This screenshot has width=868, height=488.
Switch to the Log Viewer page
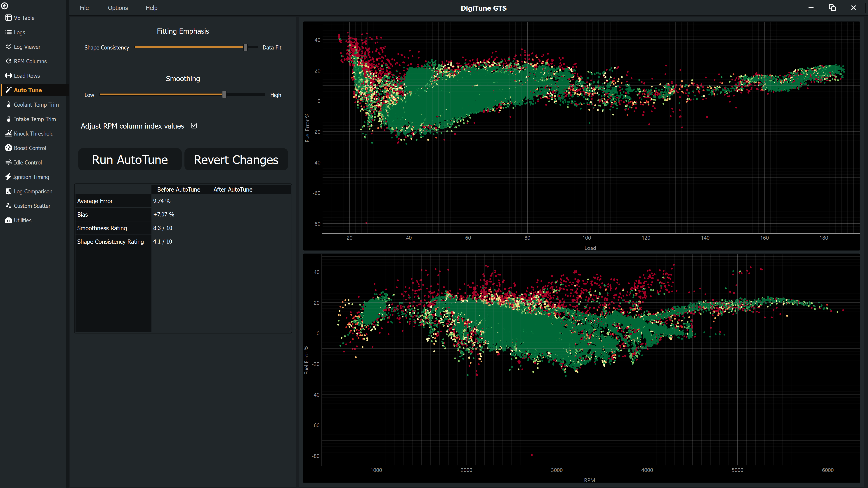point(27,47)
